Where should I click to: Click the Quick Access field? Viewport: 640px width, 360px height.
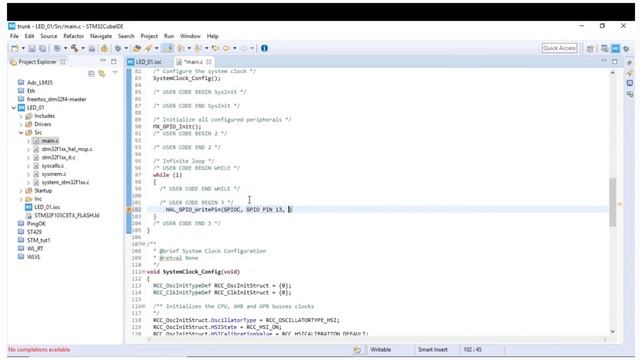[x=559, y=48]
